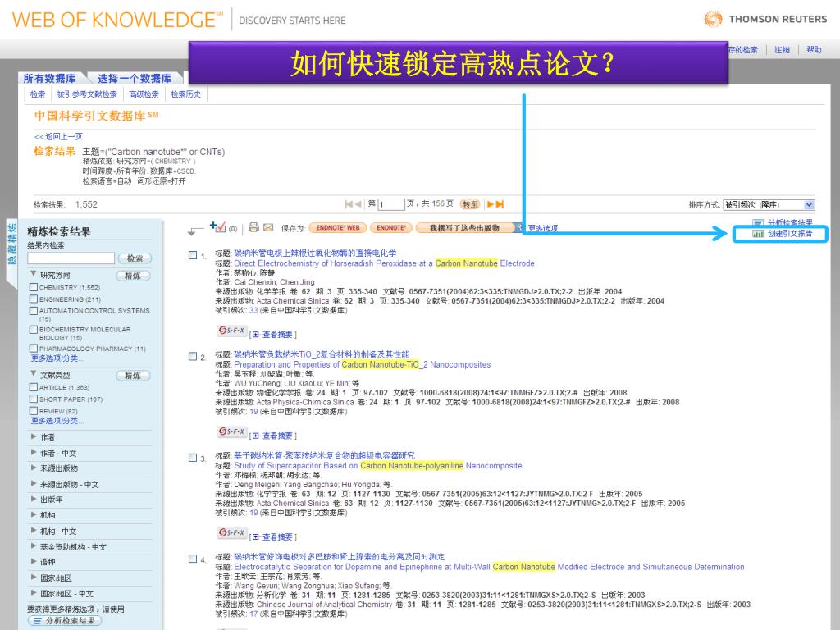Open the SFX button for result 2
This screenshot has width=840, height=630.
pyautogui.click(x=232, y=431)
